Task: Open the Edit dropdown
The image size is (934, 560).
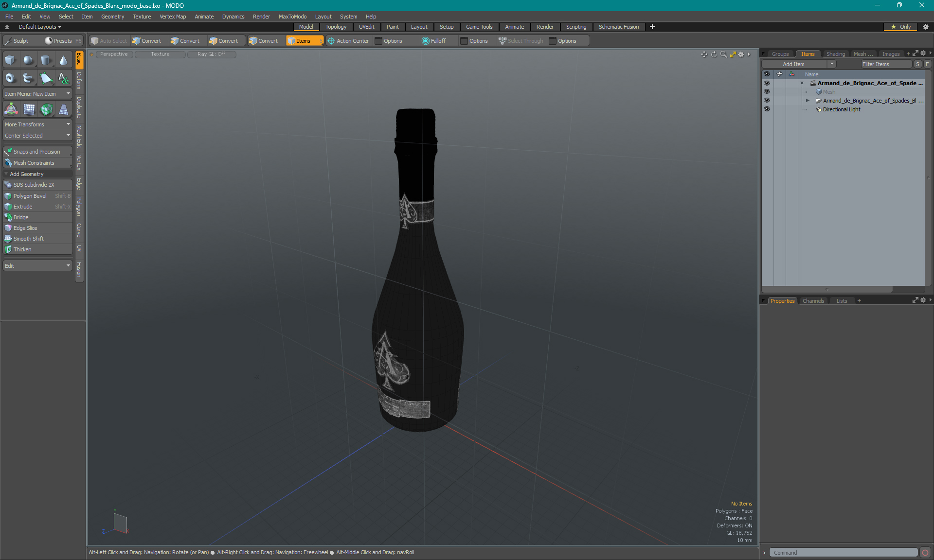Action: [x=37, y=266]
